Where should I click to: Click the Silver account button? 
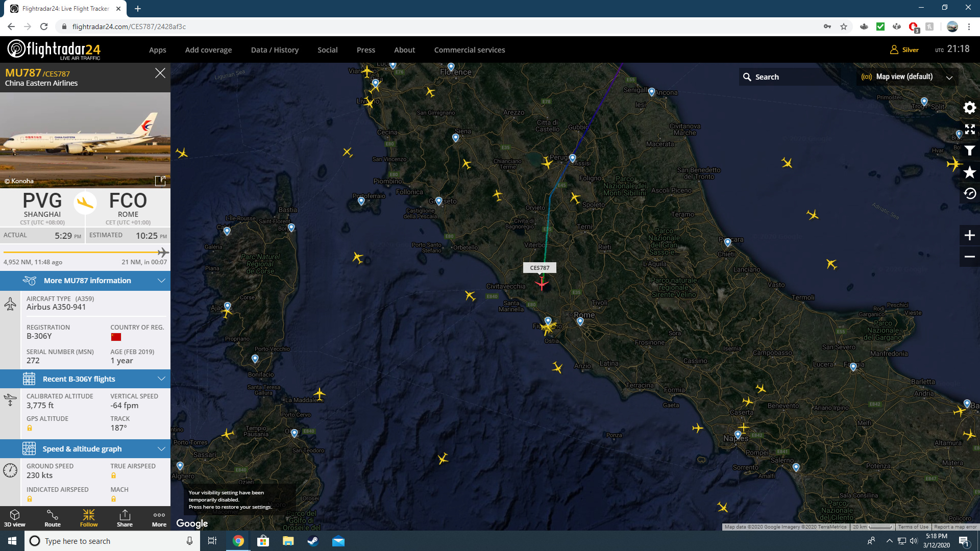[904, 49]
